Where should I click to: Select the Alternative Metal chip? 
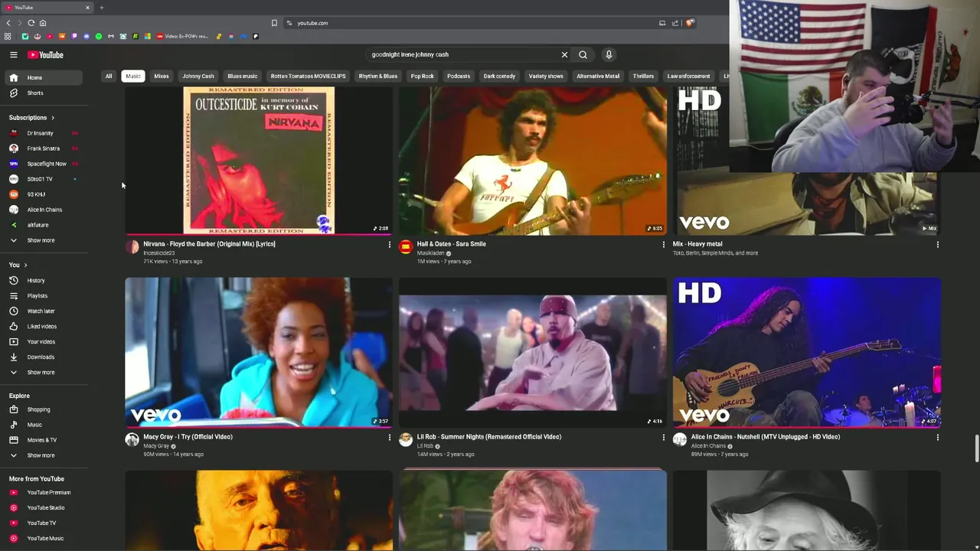pos(598,76)
